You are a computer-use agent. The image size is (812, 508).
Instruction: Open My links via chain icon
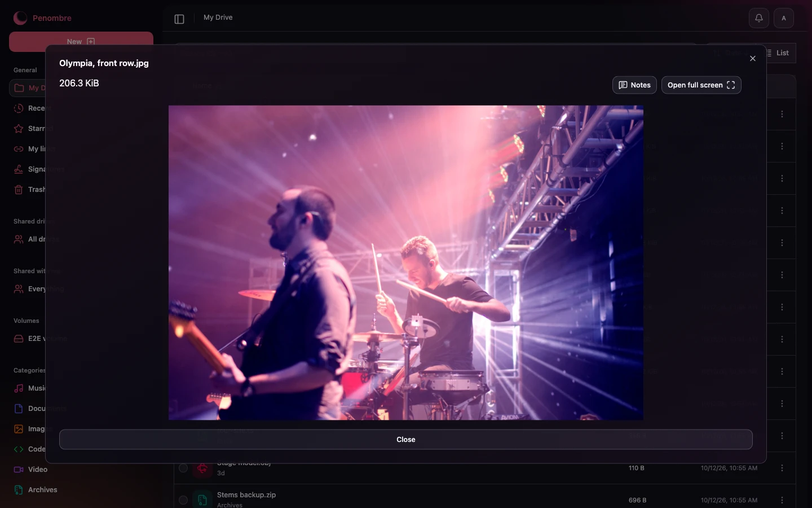19,149
